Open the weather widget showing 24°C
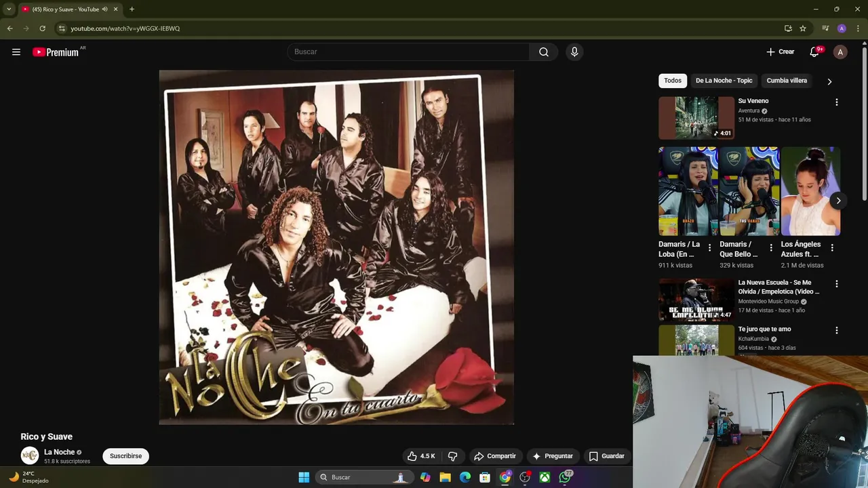This screenshot has width=868, height=488. tap(28, 477)
